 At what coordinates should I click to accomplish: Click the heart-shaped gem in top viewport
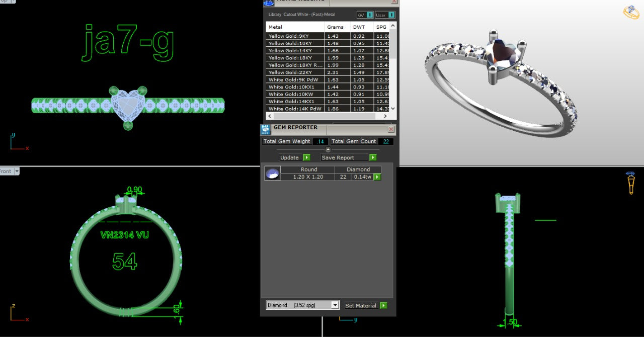128,106
